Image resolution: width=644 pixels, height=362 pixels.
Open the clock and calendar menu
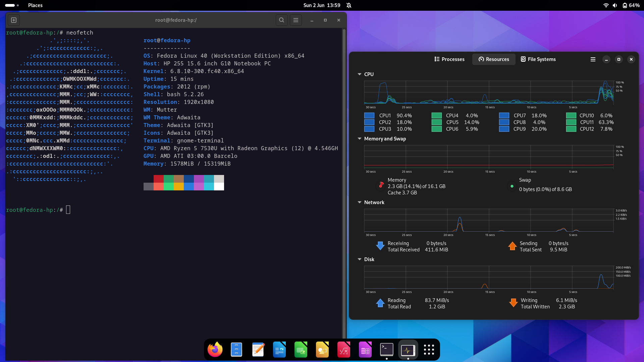[322, 5]
